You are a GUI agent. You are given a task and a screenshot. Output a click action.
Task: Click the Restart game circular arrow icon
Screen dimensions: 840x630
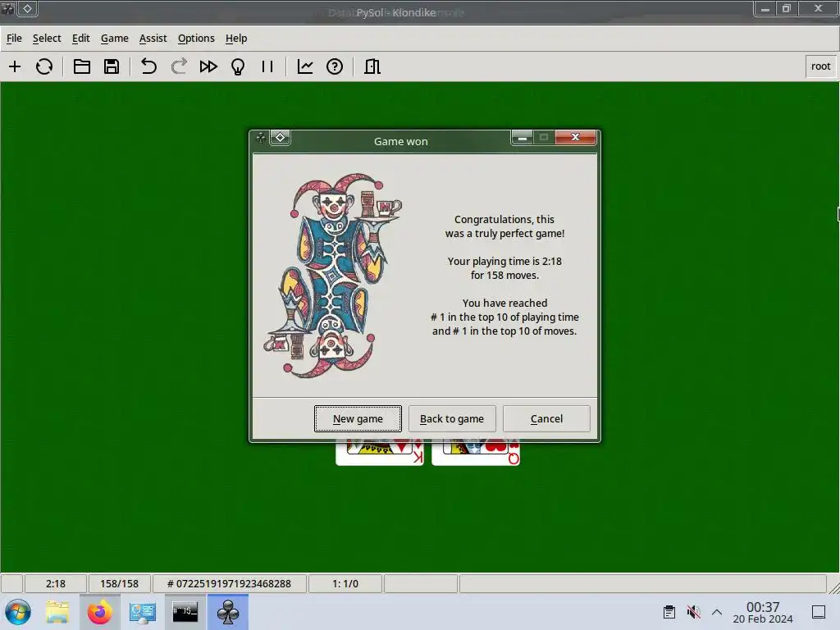44,66
